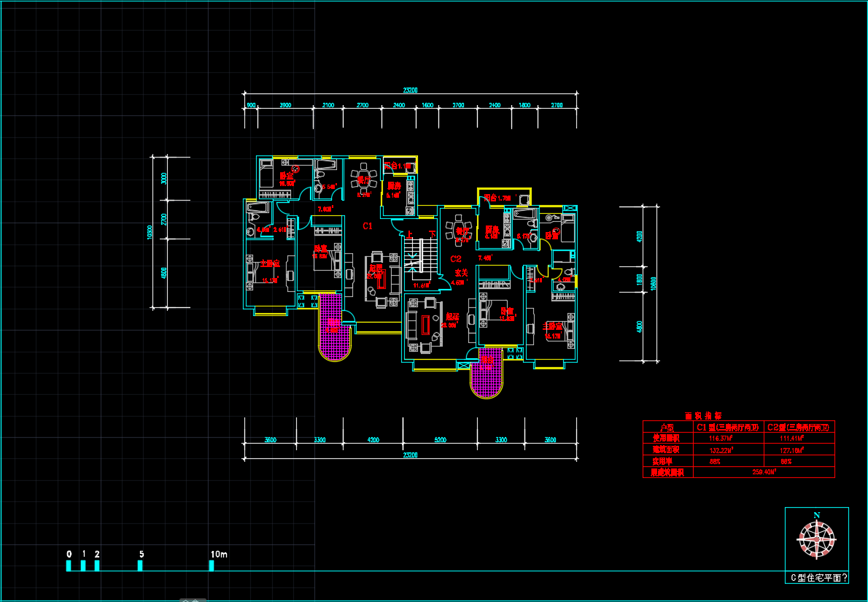This screenshot has width=868, height=602.
Task: Select the 10500 left overall dimension
Action: [148, 233]
